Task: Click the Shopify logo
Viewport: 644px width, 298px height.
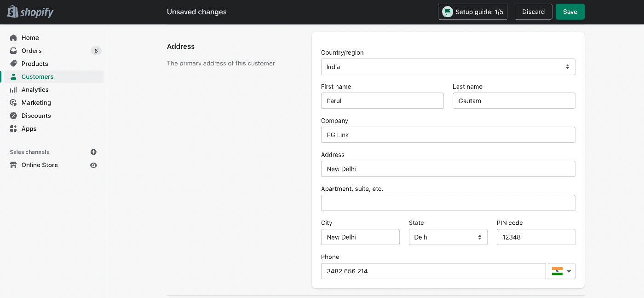Action: point(30,12)
